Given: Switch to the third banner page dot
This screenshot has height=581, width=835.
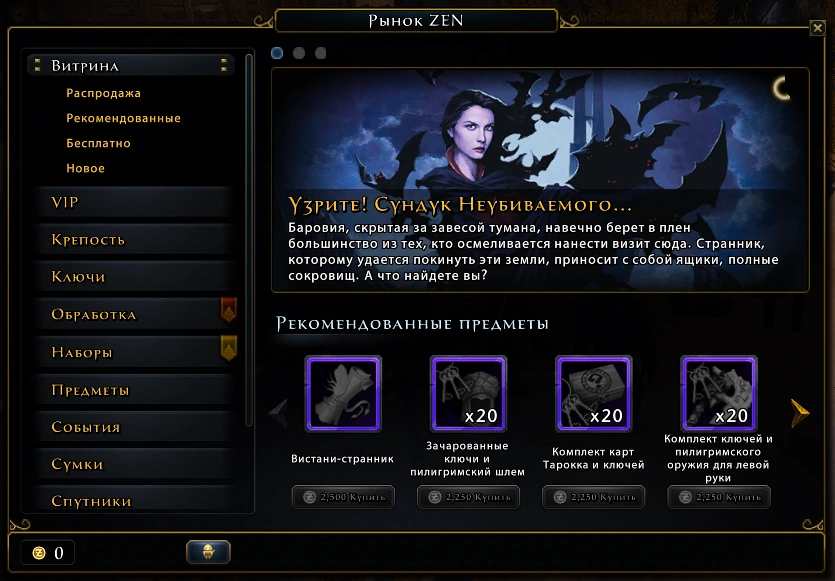Looking at the screenshot, I should pos(320,53).
